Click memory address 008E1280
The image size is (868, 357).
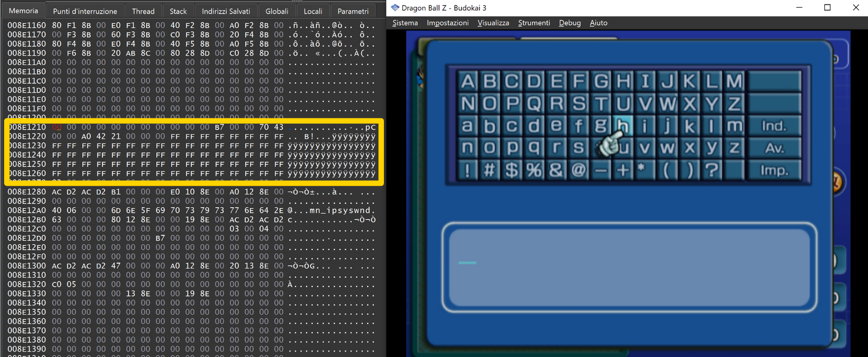pos(27,192)
